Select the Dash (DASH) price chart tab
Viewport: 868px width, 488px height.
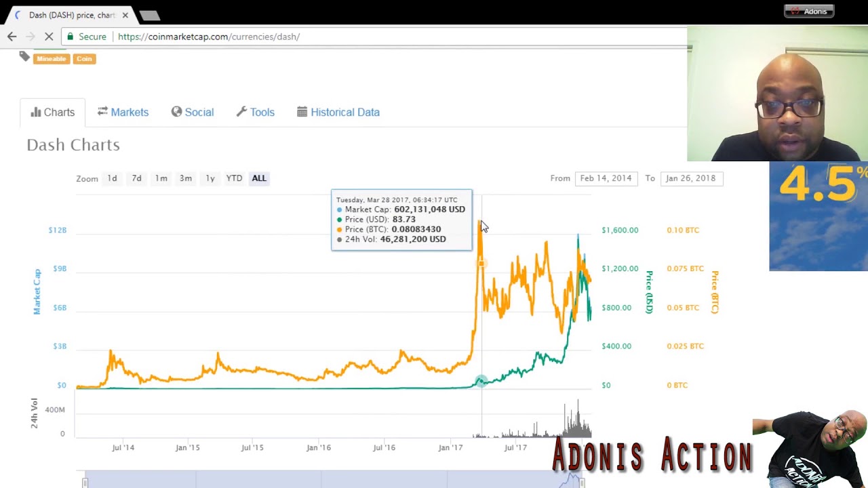point(72,15)
